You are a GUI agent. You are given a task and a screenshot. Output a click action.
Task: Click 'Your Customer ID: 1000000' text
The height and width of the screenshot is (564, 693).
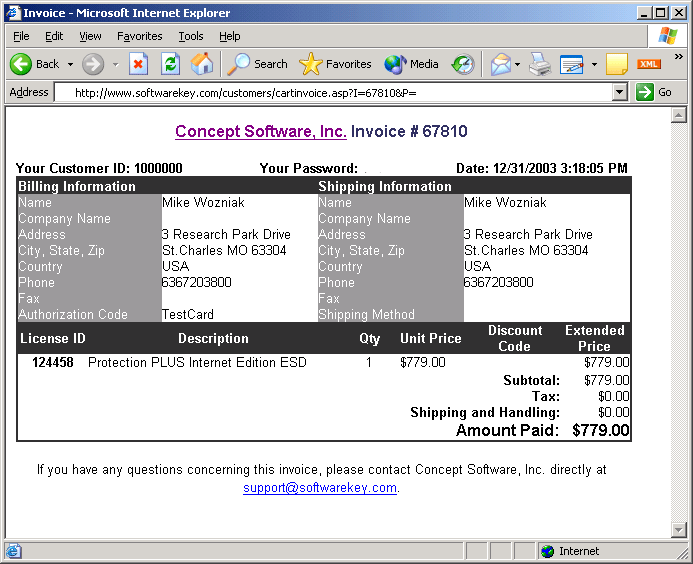(99, 168)
